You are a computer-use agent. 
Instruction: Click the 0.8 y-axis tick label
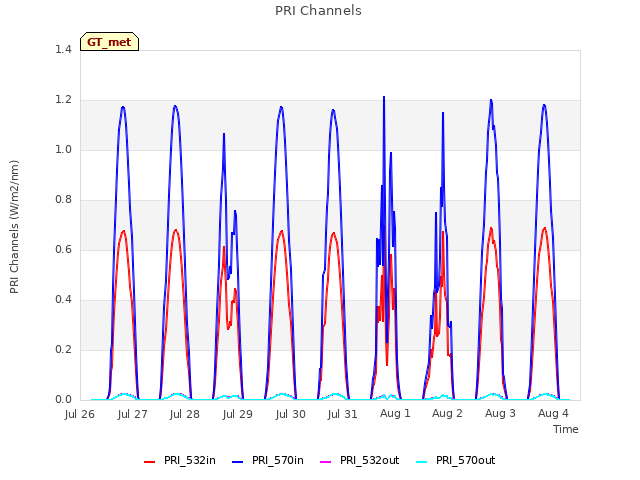pos(63,199)
